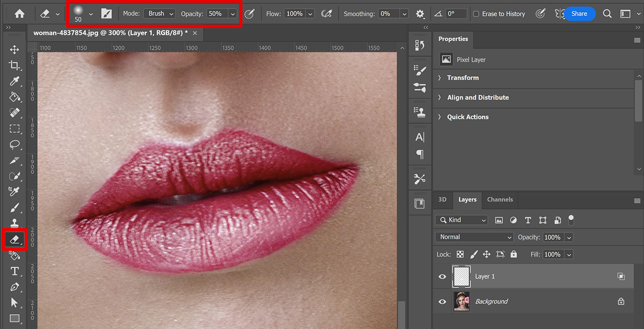Select the Pen tool
The height and width of the screenshot is (329, 644).
click(14, 287)
